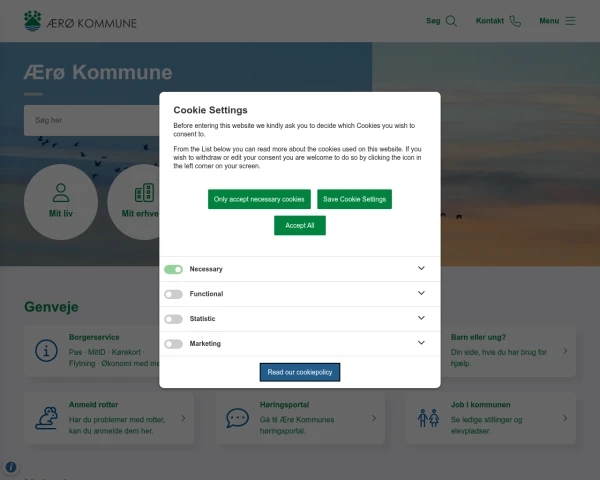The image size is (600, 480).
Task: Open the Job i kommunen link
Action: (480, 405)
